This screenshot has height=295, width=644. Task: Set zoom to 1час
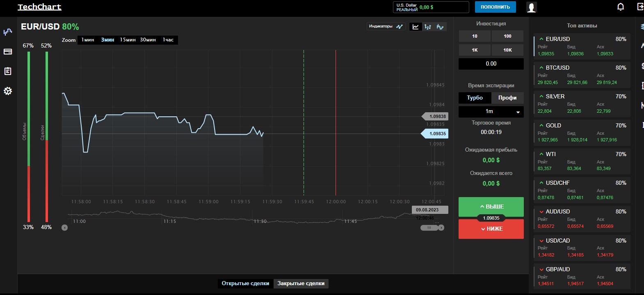168,40
